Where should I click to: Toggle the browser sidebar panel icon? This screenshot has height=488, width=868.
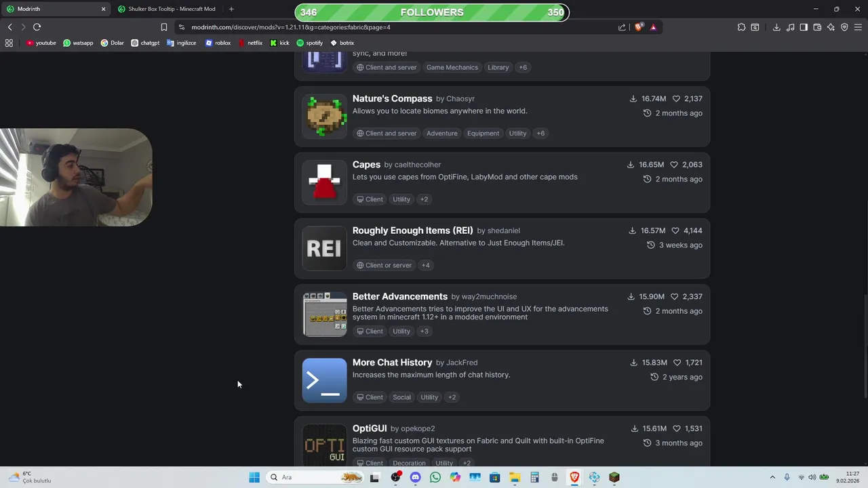click(804, 27)
